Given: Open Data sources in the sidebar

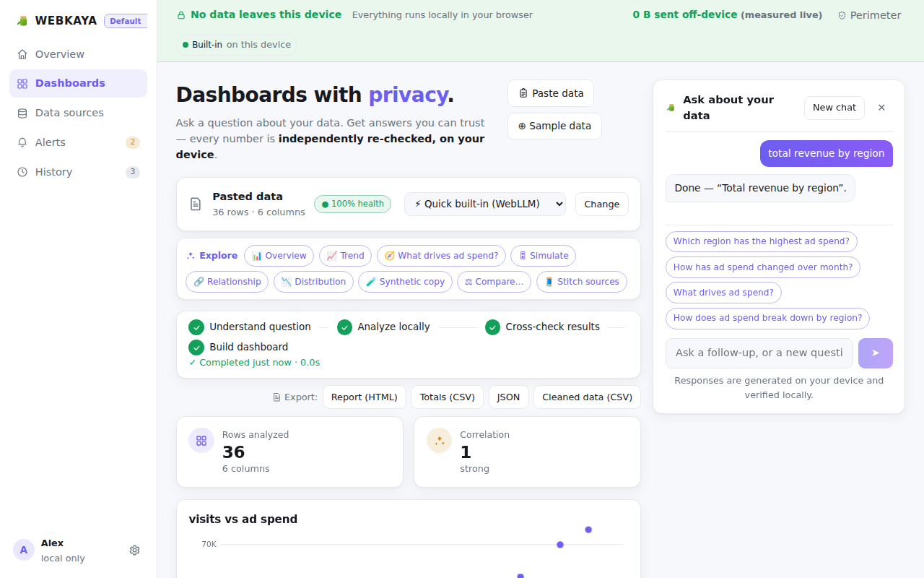Looking at the screenshot, I should tap(78, 113).
